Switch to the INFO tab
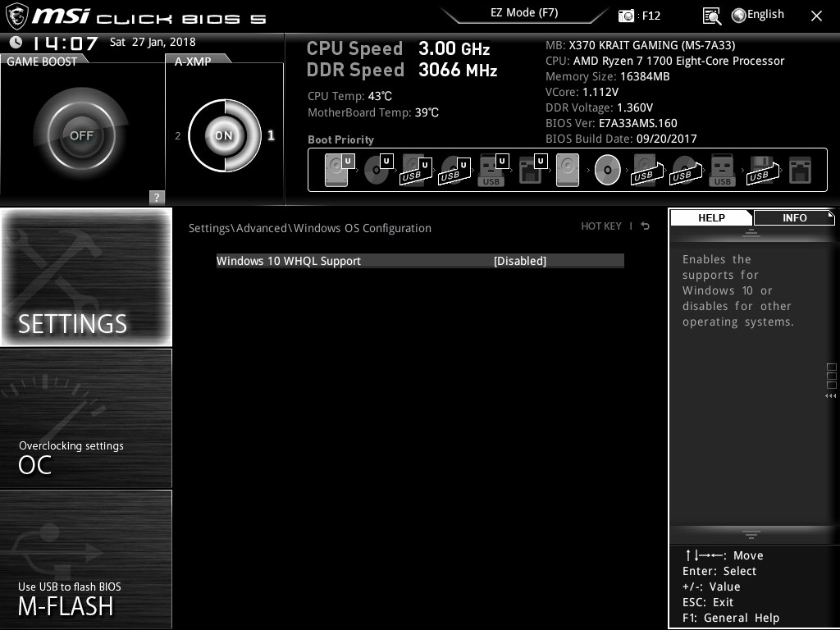 (x=794, y=217)
